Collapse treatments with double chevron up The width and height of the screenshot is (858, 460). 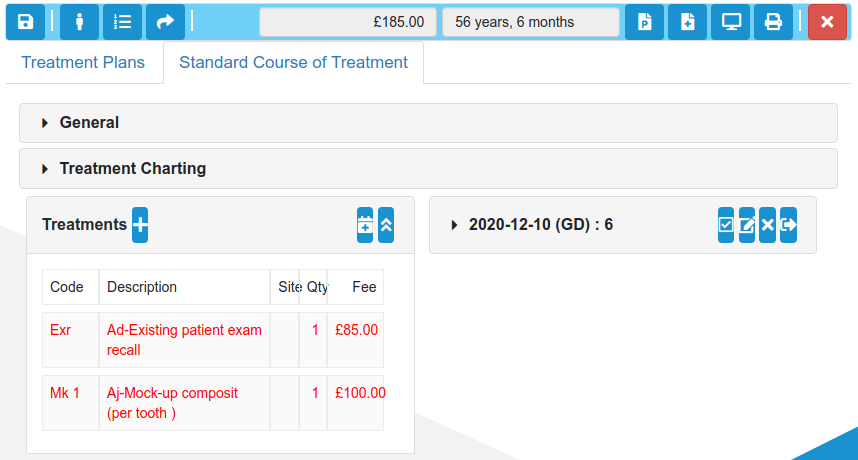(x=386, y=225)
